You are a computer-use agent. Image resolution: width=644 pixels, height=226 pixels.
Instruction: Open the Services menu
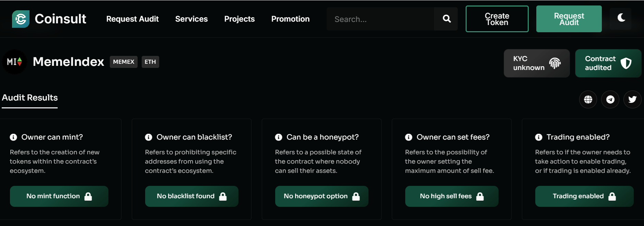tap(191, 19)
